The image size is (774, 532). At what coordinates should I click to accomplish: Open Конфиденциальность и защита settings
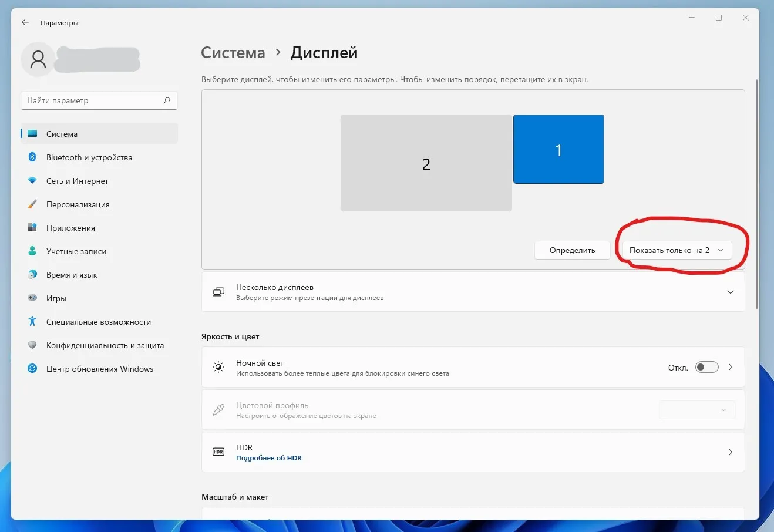click(99, 345)
